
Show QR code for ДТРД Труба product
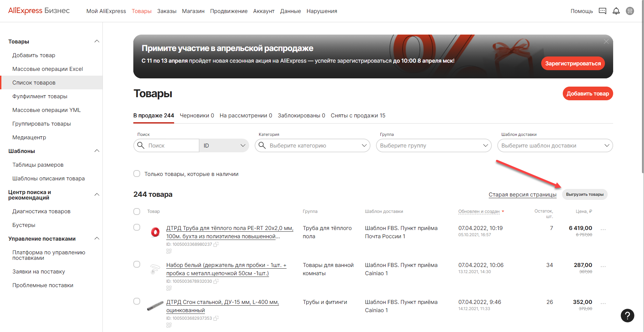tap(169, 251)
